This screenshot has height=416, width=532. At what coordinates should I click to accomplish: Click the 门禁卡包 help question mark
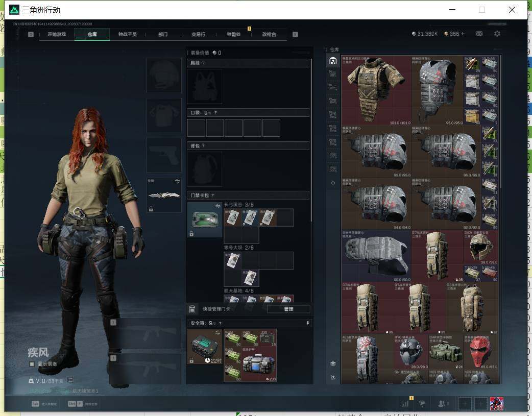click(x=213, y=195)
